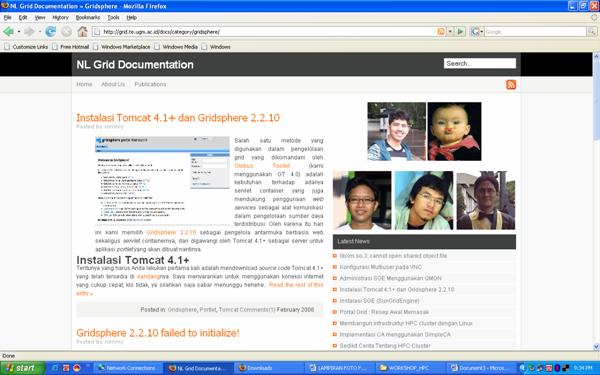Open Gridsphere 2.2.10 failed to initialize post
This screenshot has height=375, width=600.
click(158, 333)
